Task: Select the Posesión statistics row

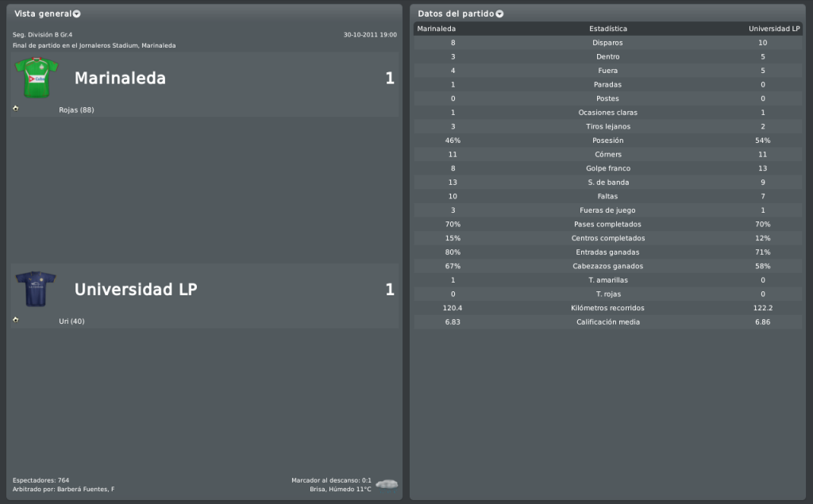Action: pyautogui.click(x=607, y=140)
